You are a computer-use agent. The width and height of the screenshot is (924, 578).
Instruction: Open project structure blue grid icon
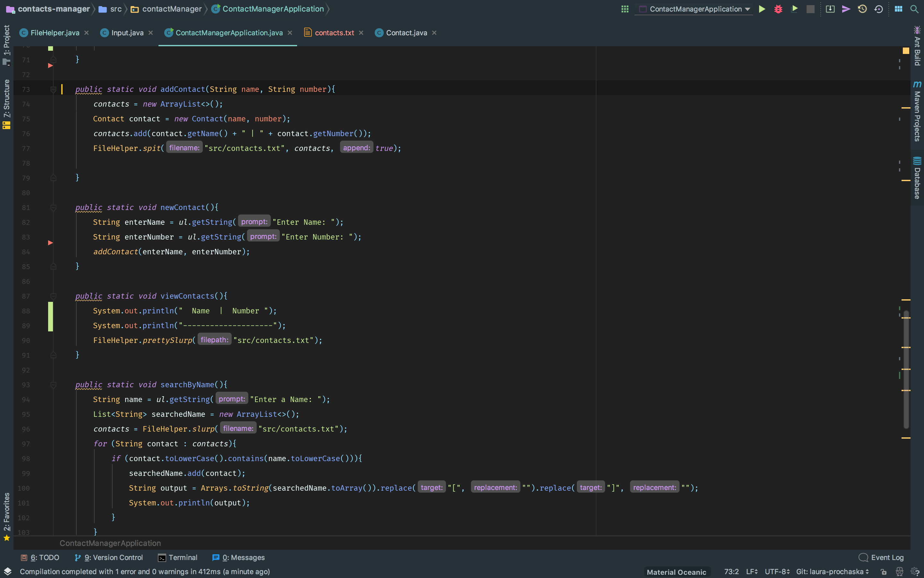pos(898,9)
